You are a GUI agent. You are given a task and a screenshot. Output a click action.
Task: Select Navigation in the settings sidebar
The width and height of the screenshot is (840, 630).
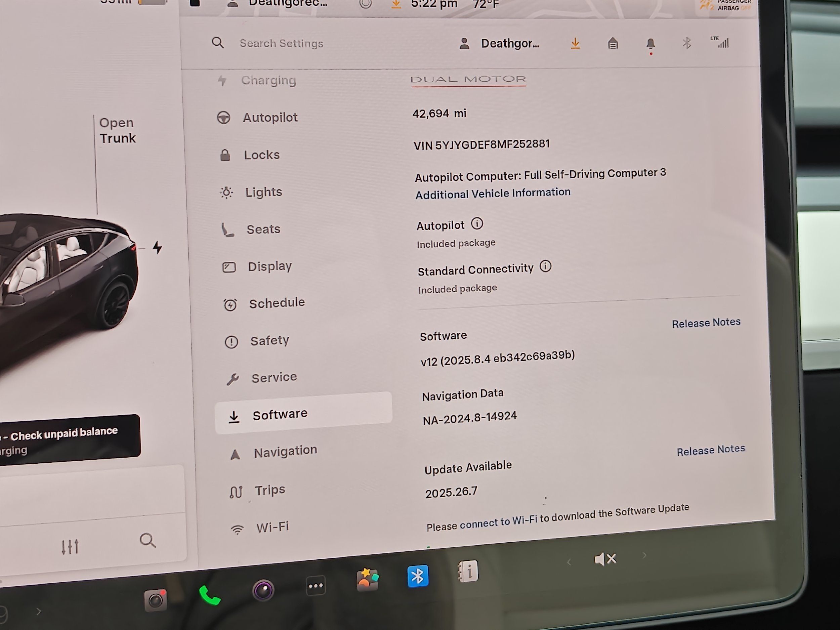(274, 452)
